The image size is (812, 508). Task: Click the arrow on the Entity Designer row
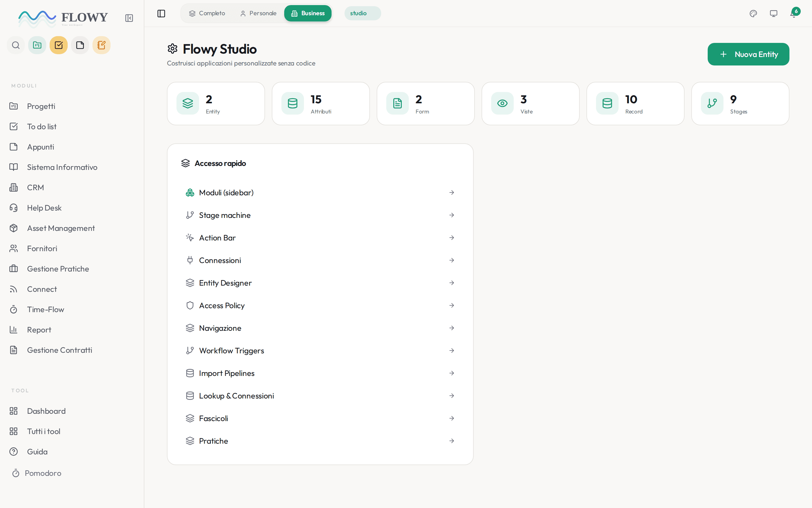coord(452,283)
